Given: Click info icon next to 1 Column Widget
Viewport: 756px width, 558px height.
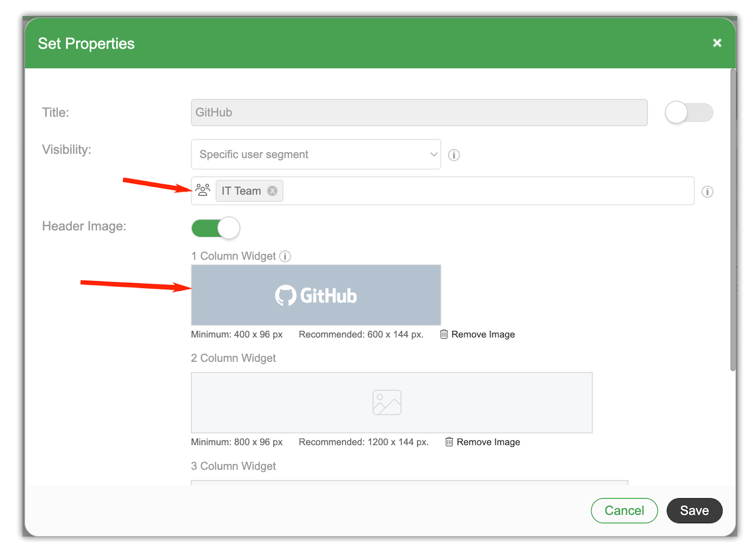Looking at the screenshot, I should point(285,256).
